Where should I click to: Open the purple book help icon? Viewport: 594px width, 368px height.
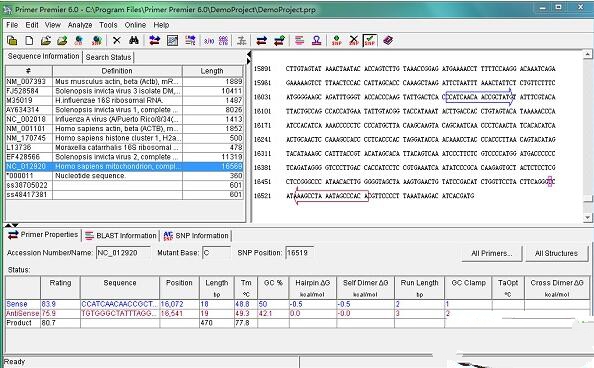point(388,40)
